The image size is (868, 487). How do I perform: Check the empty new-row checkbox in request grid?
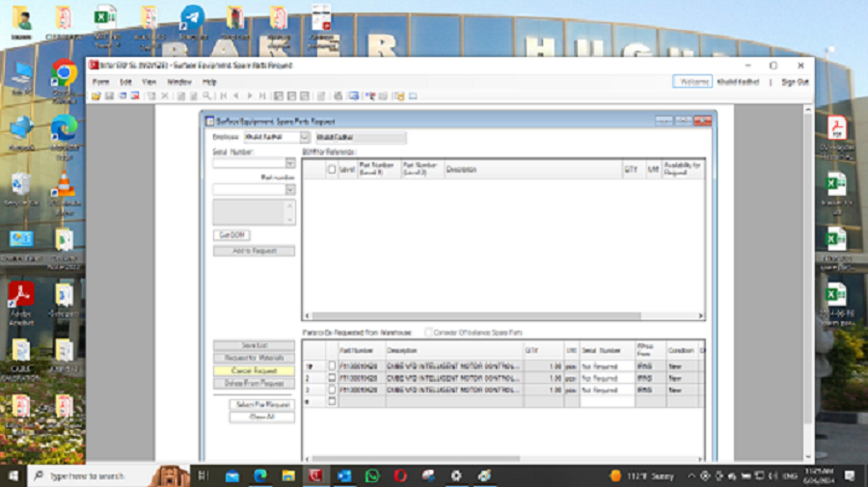click(332, 401)
